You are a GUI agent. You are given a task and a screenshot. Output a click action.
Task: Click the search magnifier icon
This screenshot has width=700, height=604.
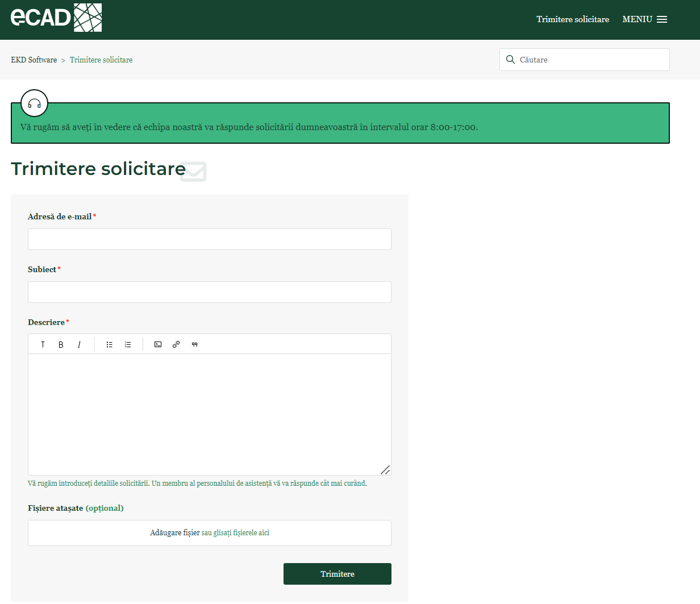(x=510, y=60)
